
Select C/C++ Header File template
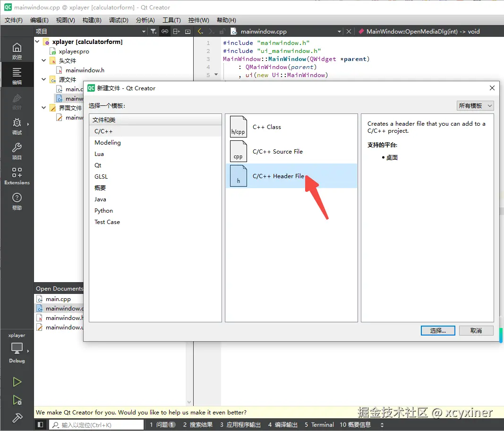pyautogui.click(x=291, y=176)
